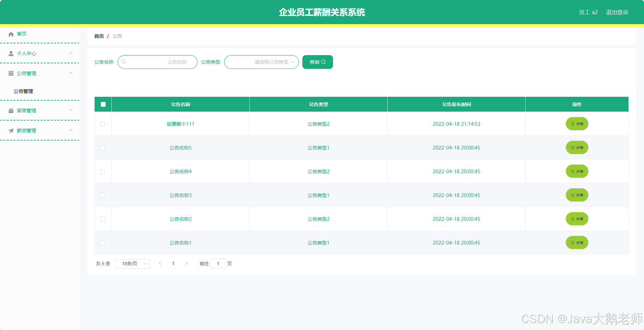Go to the next page arrow
644x330 pixels.
coord(186,264)
